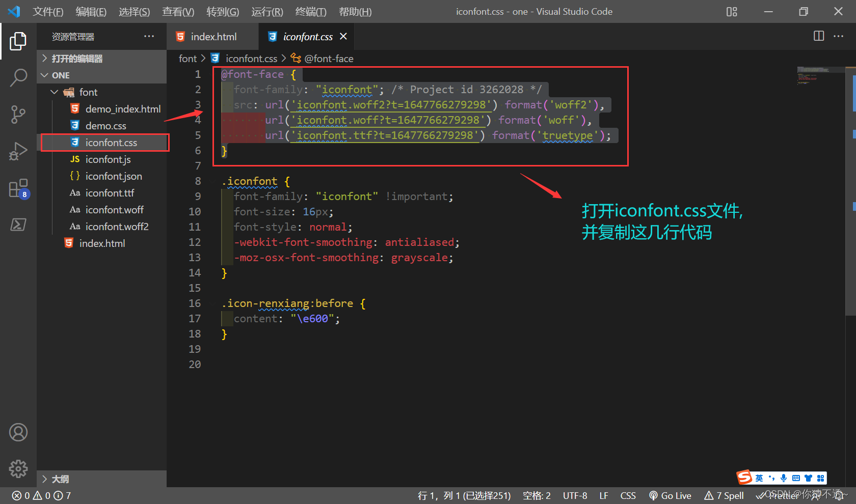Open the Manage gear icon
The width and height of the screenshot is (856, 504).
coord(18,469)
